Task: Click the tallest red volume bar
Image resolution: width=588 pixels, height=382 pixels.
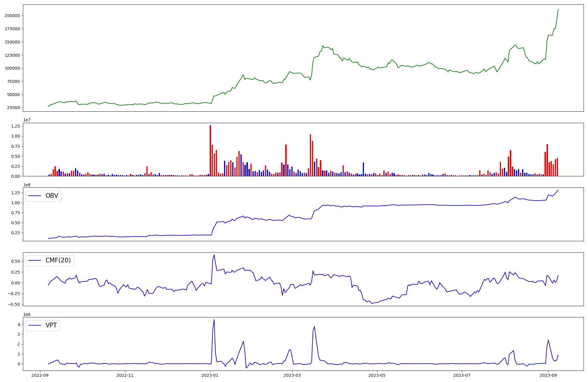Action: click(210, 150)
